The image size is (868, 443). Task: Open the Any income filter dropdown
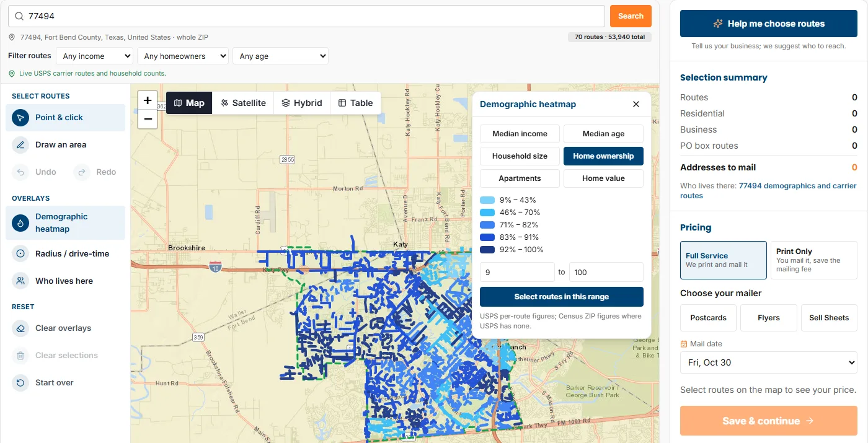pyautogui.click(x=94, y=56)
